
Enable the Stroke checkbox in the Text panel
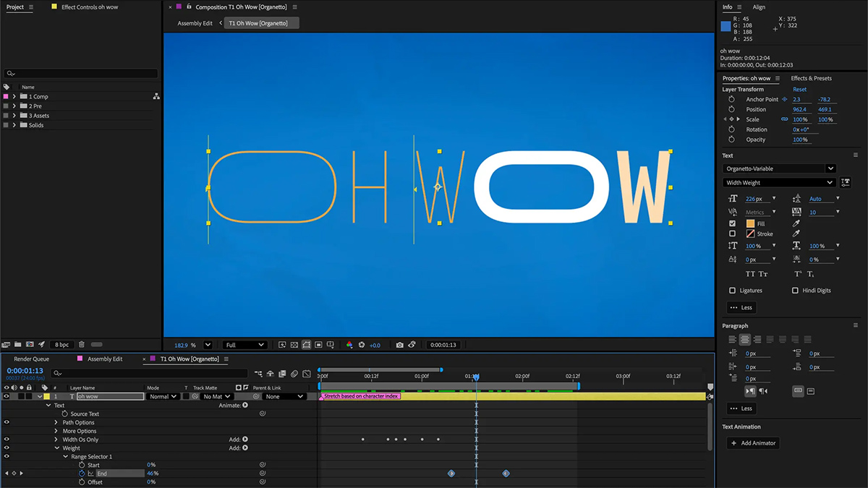coord(732,234)
